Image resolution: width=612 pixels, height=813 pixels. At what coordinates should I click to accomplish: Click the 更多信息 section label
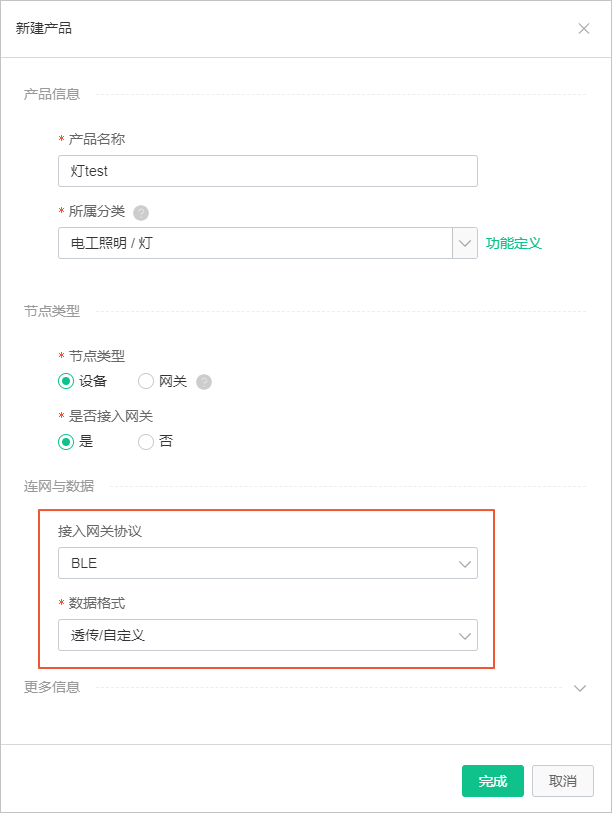(x=52, y=688)
